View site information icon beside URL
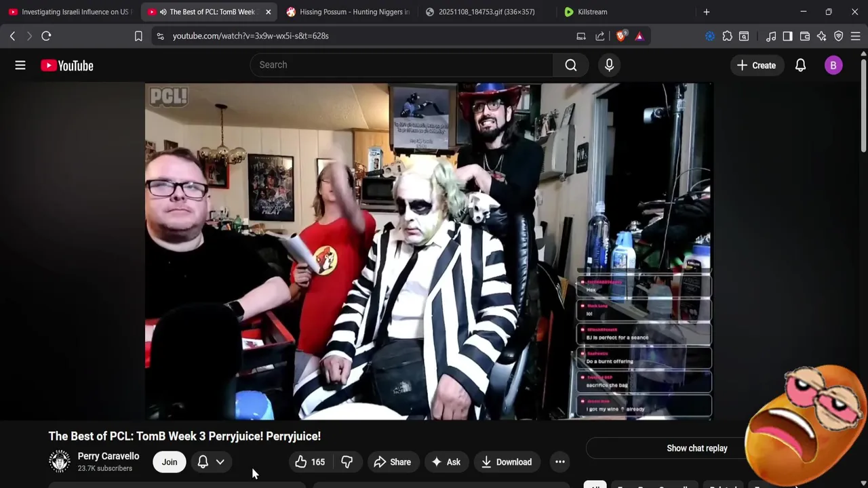This screenshot has width=868, height=488. (x=160, y=36)
